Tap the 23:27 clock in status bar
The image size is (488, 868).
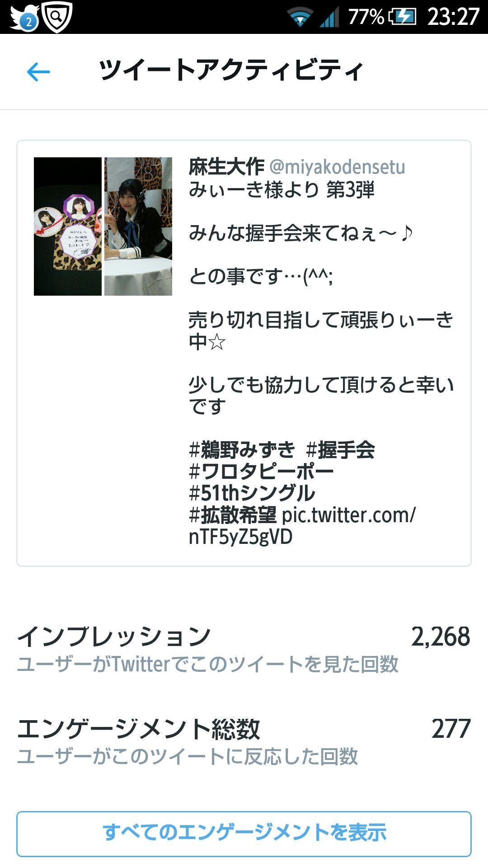pyautogui.click(x=453, y=17)
